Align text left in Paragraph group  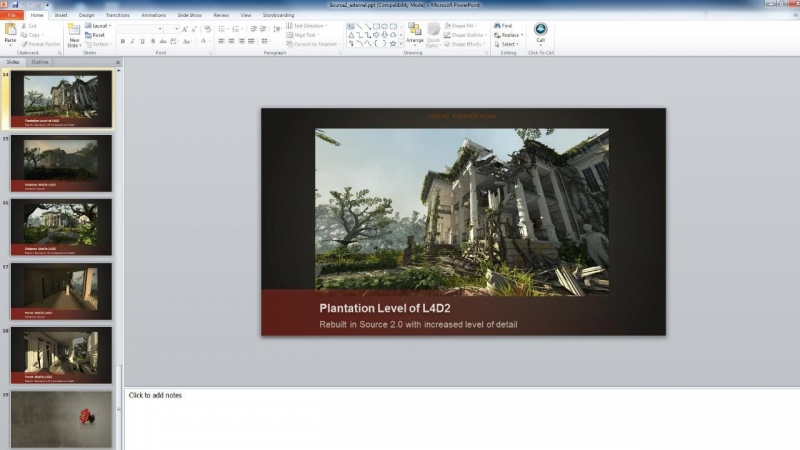coord(221,41)
